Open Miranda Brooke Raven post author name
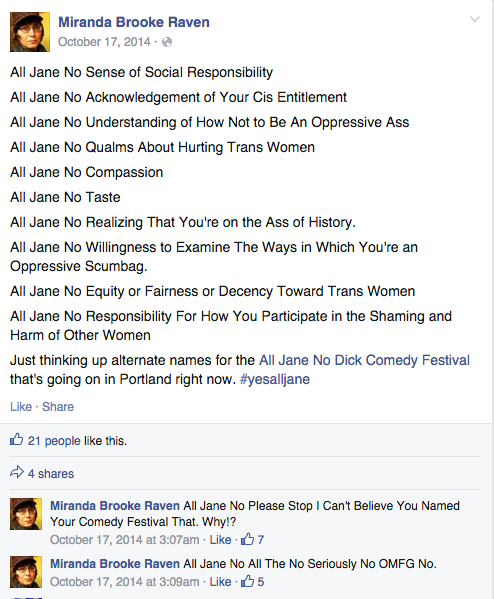Viewport: 494px width, 599px height. tap(134, 22)
